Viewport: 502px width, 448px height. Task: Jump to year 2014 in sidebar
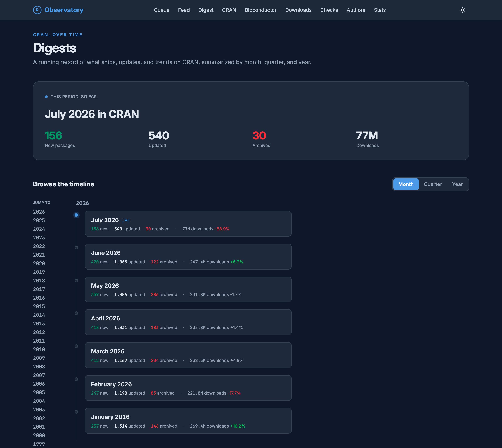[39, 315]
